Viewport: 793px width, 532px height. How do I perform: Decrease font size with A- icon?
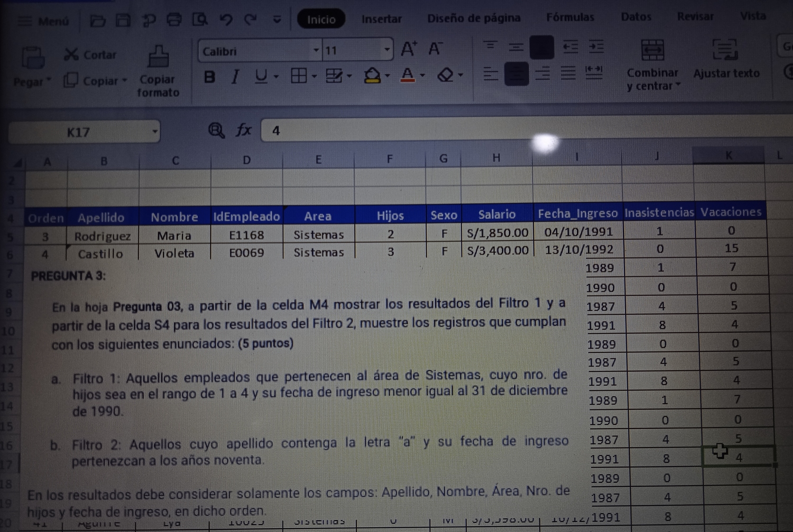435,49
